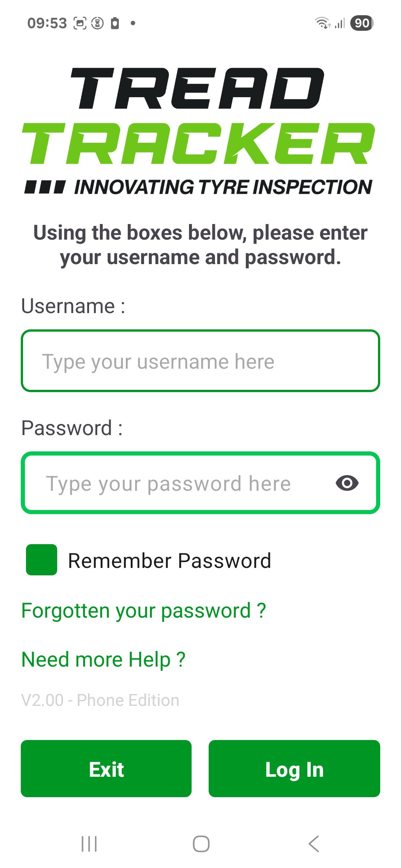
Task: Tap the circular status icon beside the clock
Action: pos(97,23)
